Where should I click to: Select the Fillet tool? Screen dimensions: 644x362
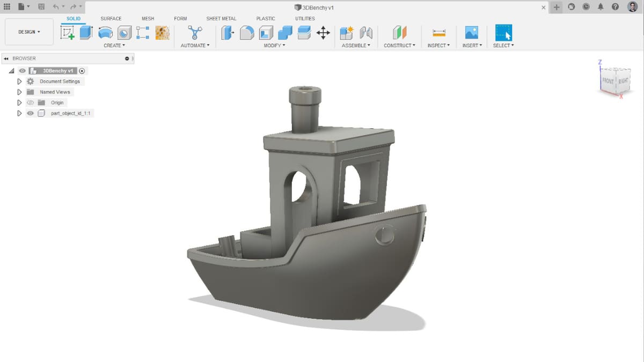coord(247,33)
